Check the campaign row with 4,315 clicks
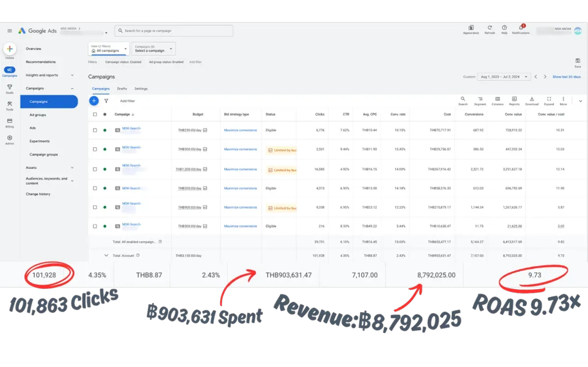The image size is (588, 367). tap(95, 188)
